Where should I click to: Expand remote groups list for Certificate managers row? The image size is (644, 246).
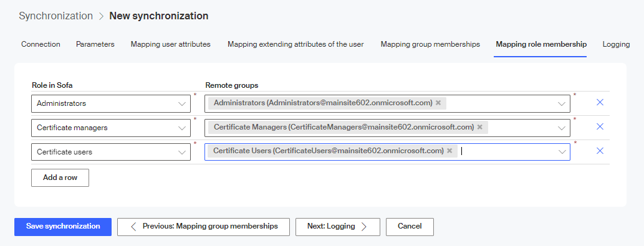pyautogui.click(x=562, y=128)
